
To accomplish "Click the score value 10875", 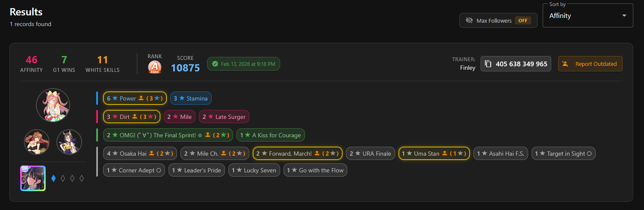I will coord(186,68).
